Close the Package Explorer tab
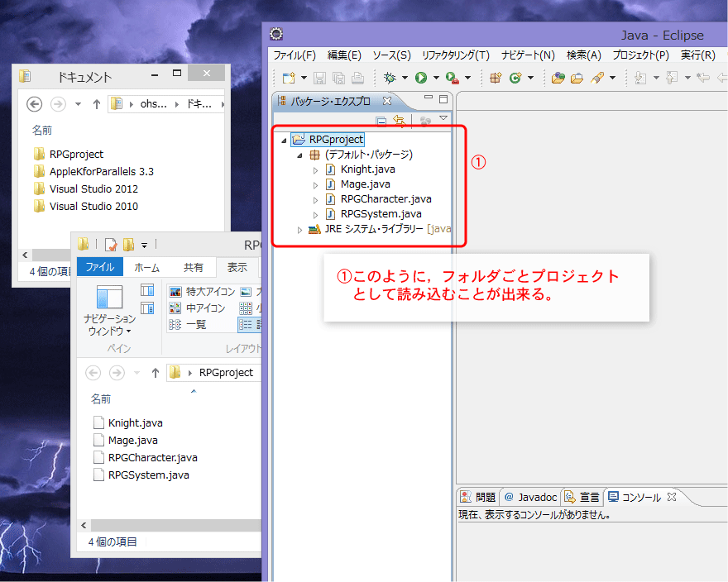Image resolution: width=728 pixels, height=582 pixels. [387, 101]
